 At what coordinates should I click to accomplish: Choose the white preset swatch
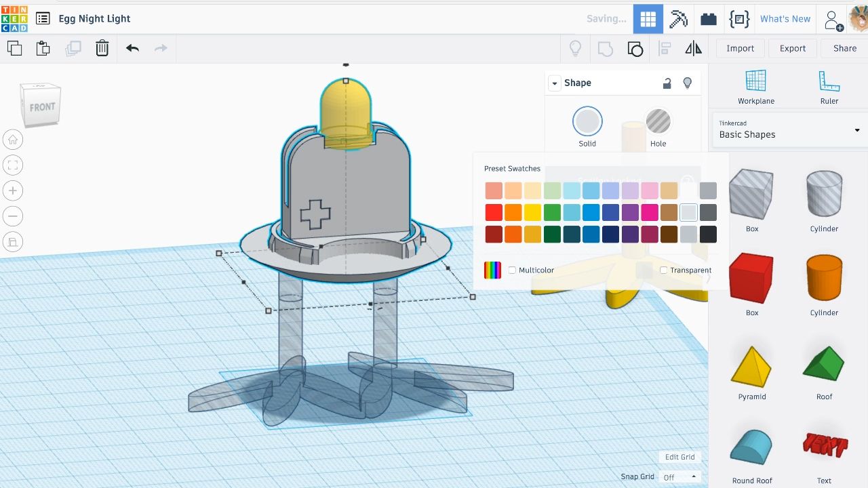pyautogui.click(x=688, y=191)
